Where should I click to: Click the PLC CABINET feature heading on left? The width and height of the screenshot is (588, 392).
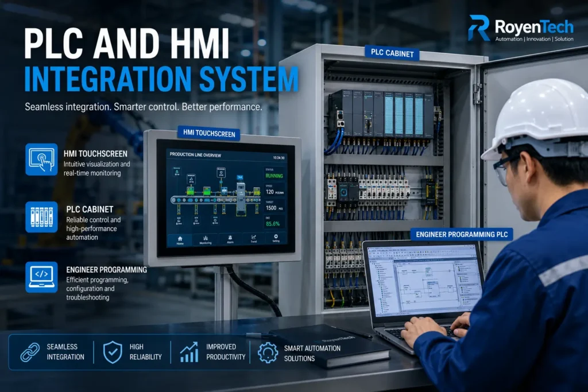pyautogui.click(x=90, y=209)
